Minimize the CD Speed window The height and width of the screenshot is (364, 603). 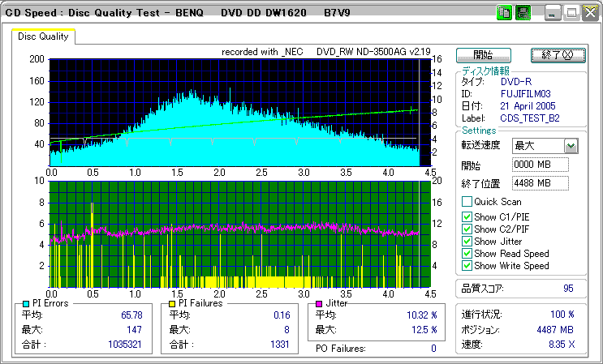pos(553,14)
